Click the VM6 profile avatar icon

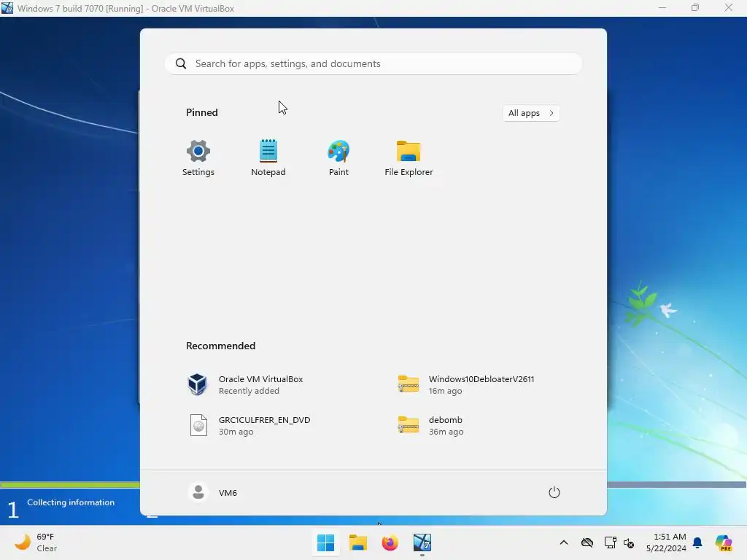coord(198,492)
